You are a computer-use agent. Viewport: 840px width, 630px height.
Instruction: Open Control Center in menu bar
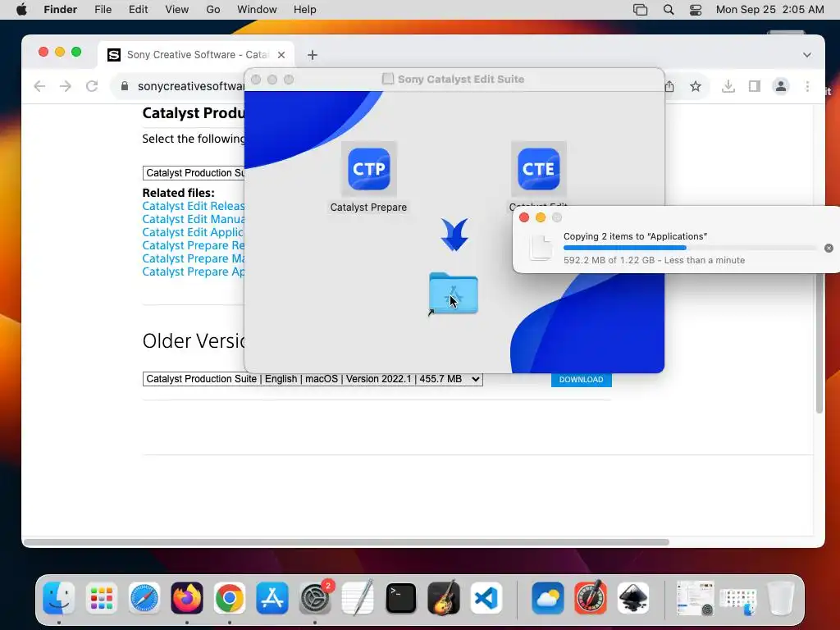point(696,10)
